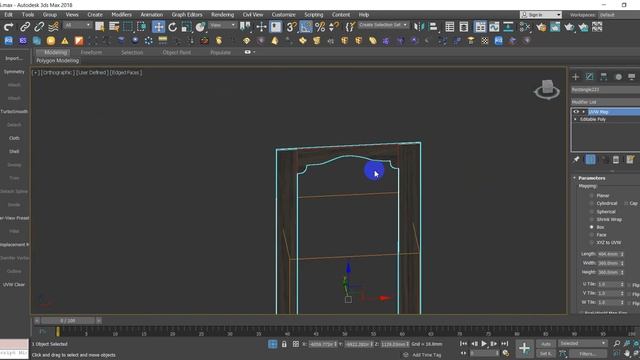Image resolution: width=640 pixels, height=360 pixels.
Task: Open the Create panel plus icon
Action: [576, 77]
